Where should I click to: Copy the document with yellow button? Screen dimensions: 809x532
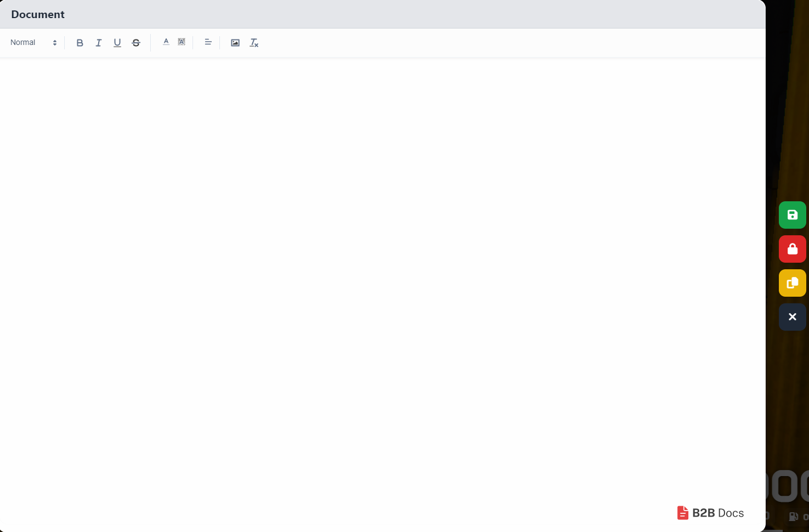(x=793, y=283)
